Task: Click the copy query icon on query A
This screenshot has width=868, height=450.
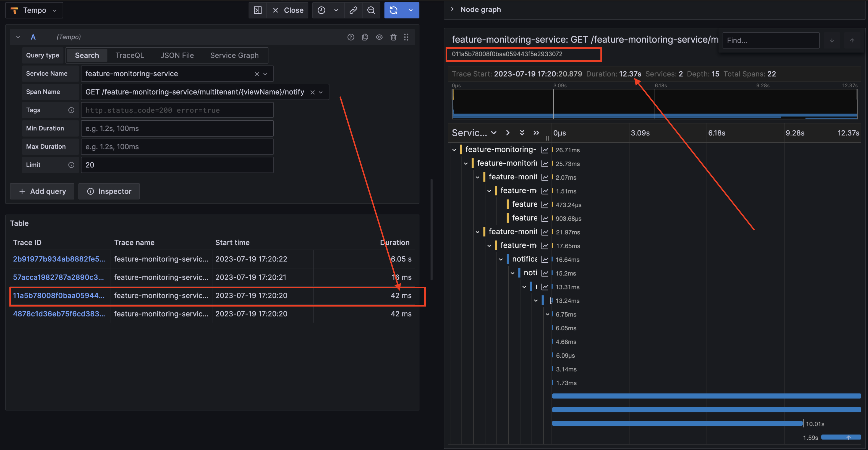Action: (x=365, y=37)
